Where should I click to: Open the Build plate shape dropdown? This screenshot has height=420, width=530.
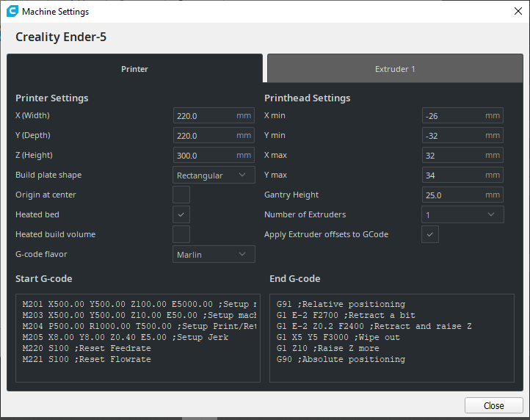click(x=214, y=175)
